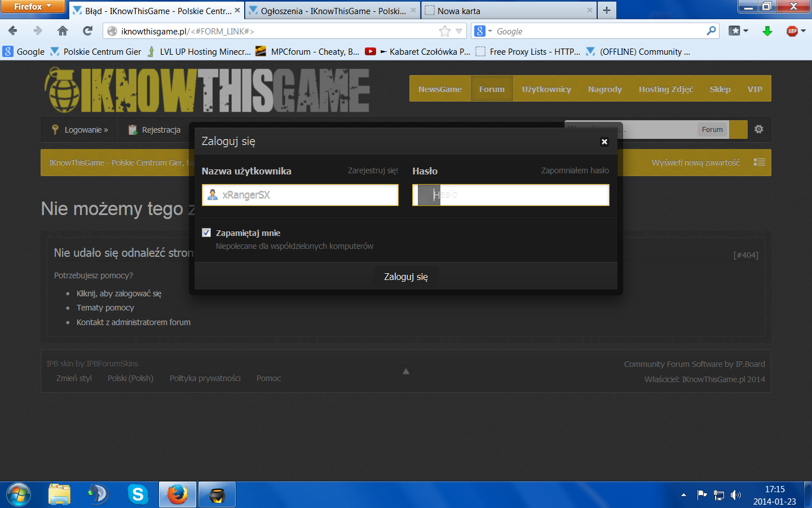This screenshot has width=812, height=508.
Task: Open a new tab with plus button
Action: tap(607, 10)
